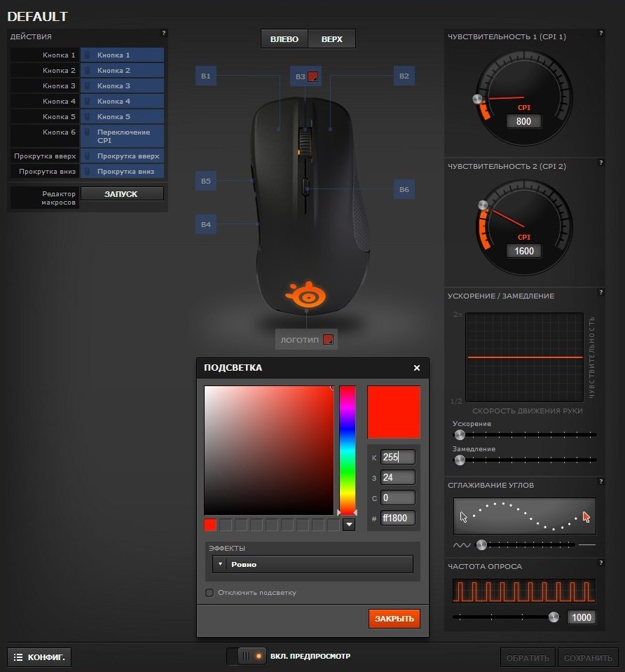
Task: Click mouse icon beside Кнопка 1 action
Action: click(88, 55)
